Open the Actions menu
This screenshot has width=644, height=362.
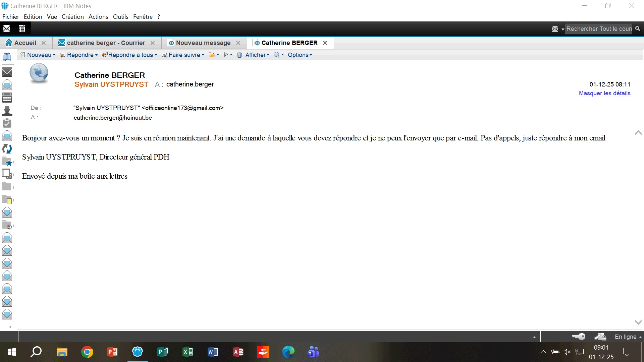click(x=98, y=17)
